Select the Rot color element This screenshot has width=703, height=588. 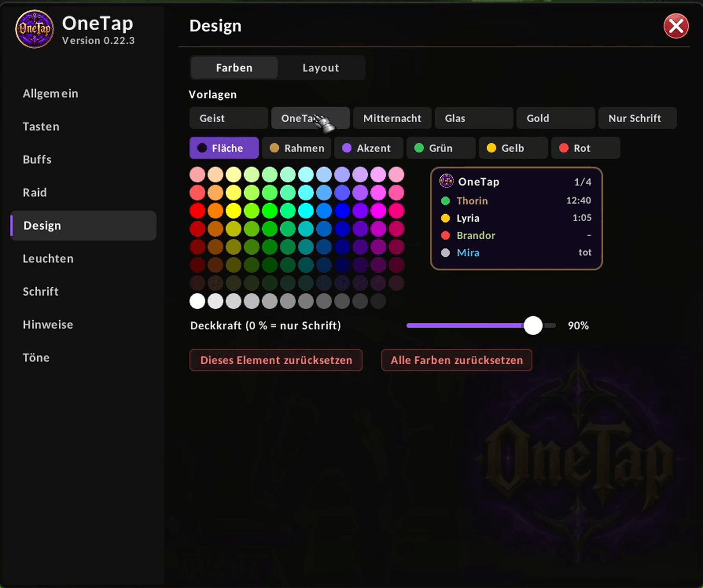pos(585,148)
